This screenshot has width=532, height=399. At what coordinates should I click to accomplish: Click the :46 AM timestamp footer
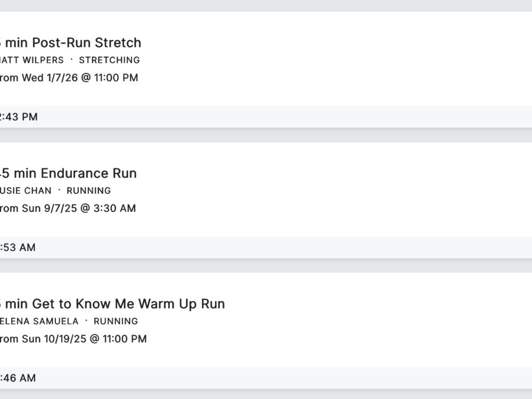coord(18,378)
